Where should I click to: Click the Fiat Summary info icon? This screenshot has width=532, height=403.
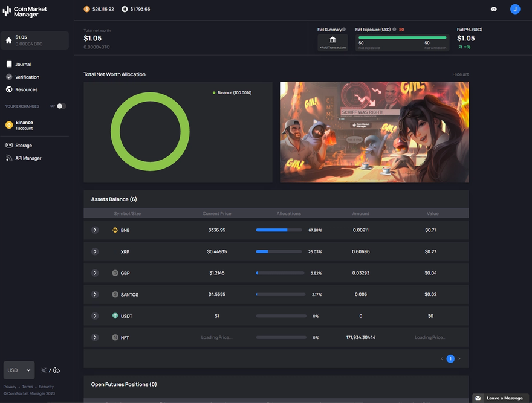point(344,30)
